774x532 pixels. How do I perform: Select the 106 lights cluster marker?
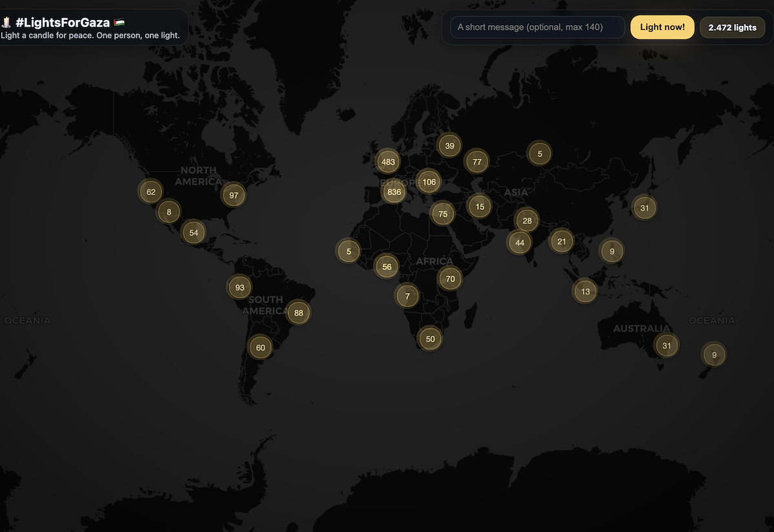point(429,182)
